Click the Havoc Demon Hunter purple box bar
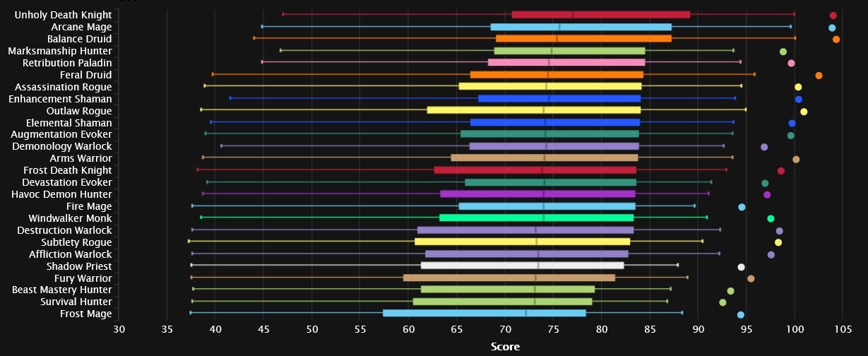 [x=537, y=194]
